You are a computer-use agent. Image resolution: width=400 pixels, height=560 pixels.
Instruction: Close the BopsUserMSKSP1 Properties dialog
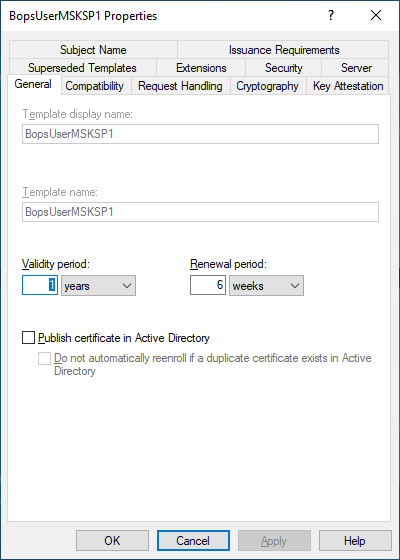376,15
